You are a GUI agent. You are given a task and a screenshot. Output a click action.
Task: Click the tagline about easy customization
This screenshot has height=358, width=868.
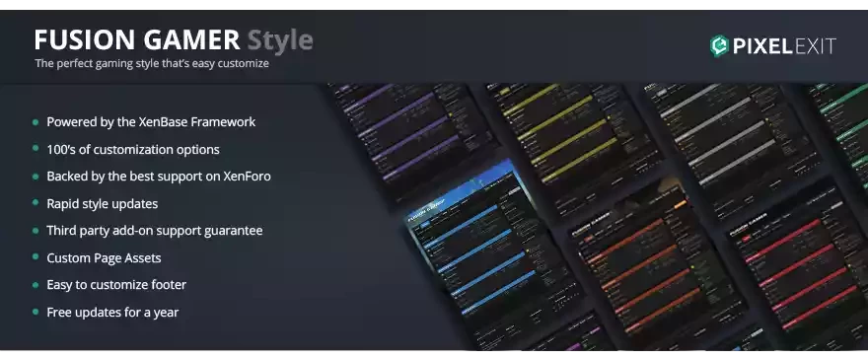click(152, 64)
